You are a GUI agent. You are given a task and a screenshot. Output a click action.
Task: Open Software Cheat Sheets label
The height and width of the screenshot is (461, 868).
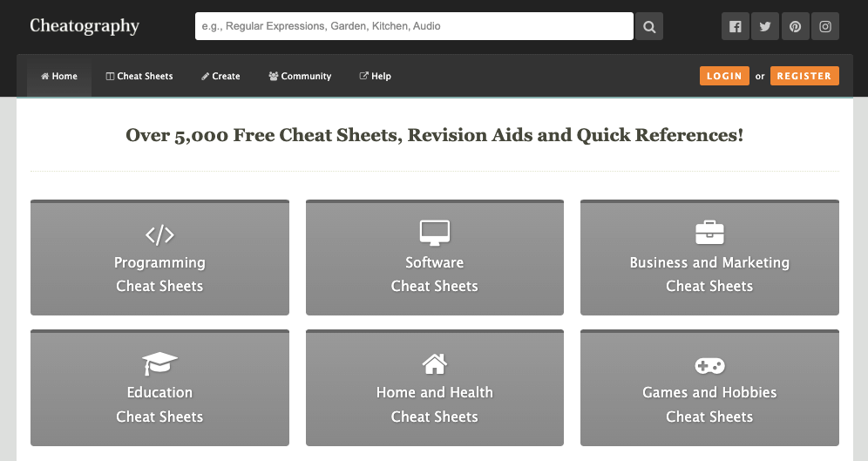pyautogui.click(x=435, y=274)
